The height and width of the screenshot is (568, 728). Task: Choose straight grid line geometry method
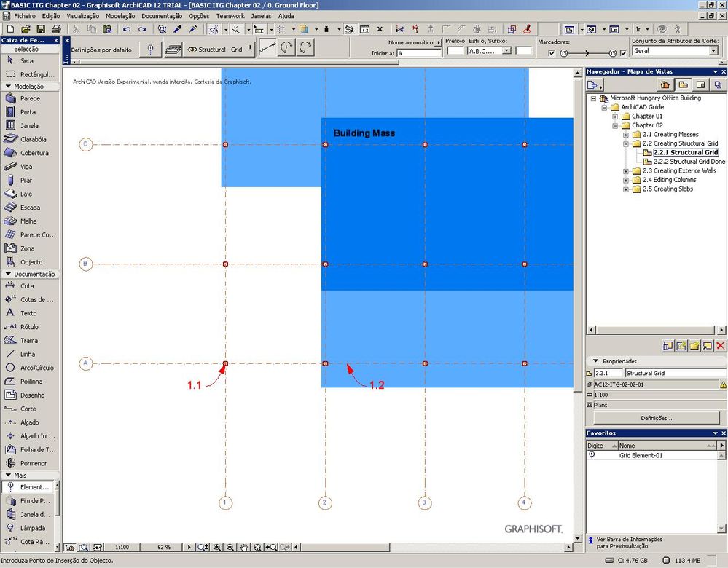coord(267,47)
